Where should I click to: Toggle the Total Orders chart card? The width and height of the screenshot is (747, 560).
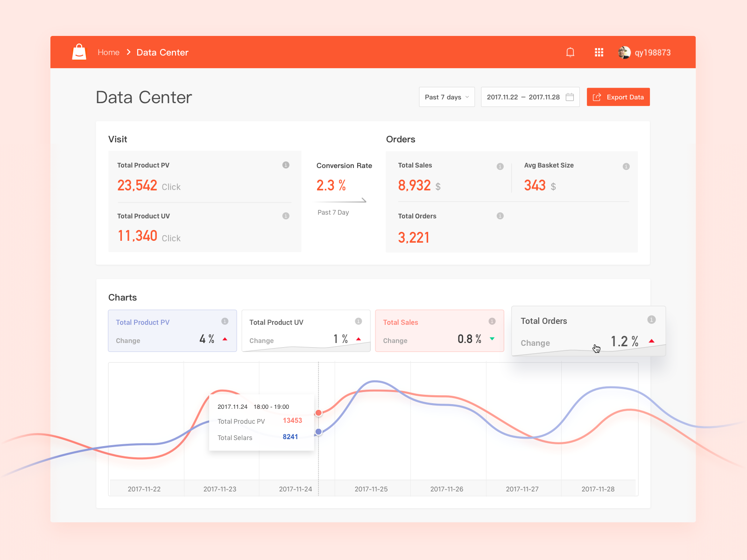[x=588, y=330]
